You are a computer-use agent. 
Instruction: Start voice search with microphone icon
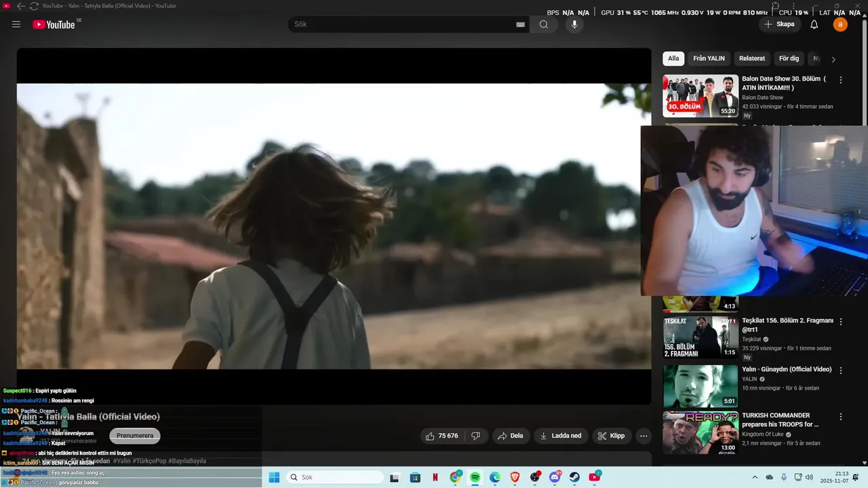coord(574,24)
